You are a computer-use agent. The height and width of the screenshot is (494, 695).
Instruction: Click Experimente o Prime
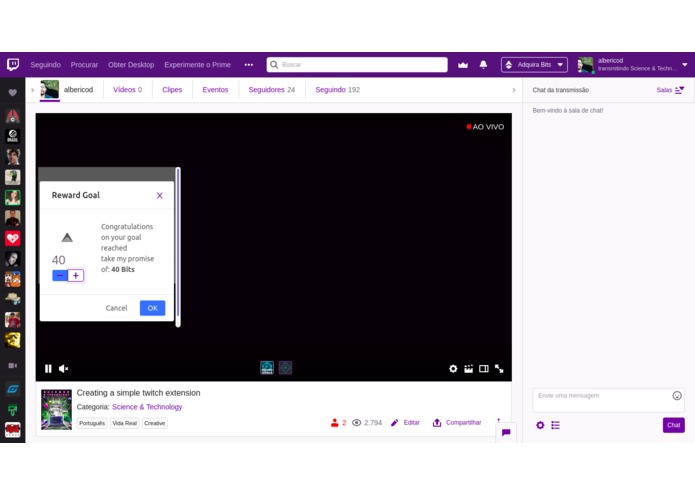(x=198, y=65)
